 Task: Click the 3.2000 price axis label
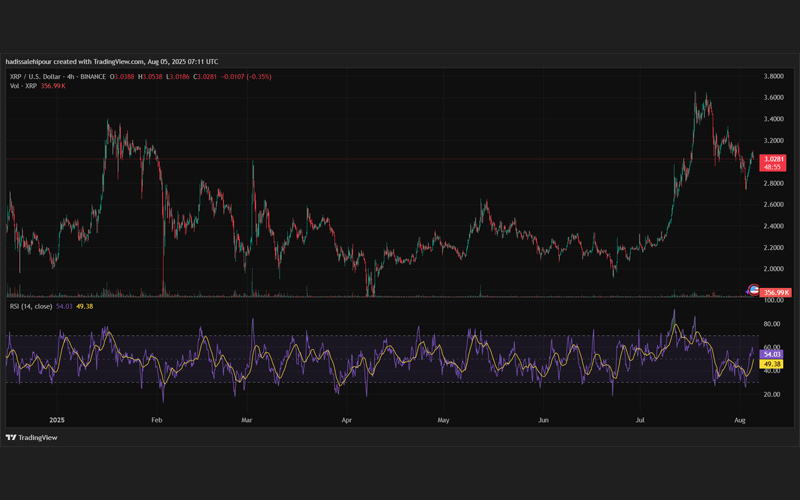[x=773, y=140]
